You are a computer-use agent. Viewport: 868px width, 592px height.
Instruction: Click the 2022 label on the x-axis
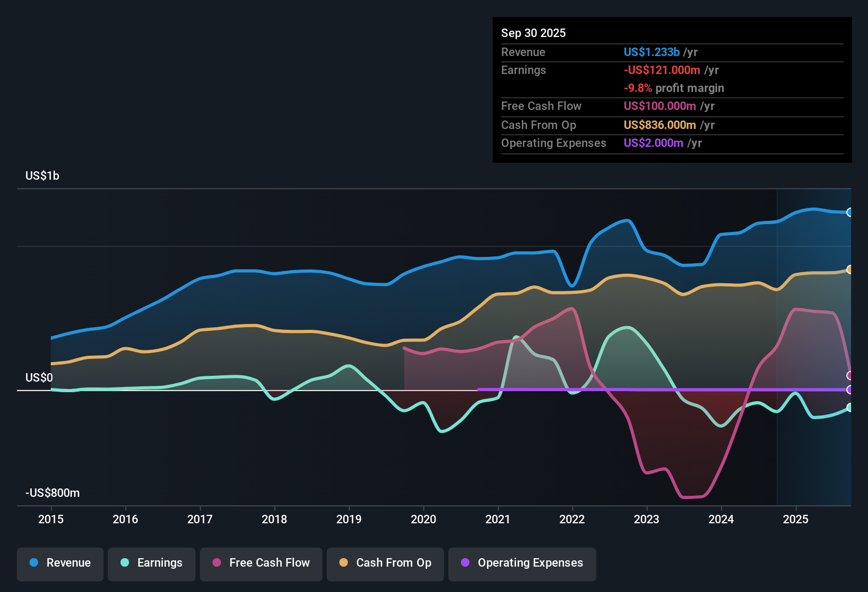point(572,520)
